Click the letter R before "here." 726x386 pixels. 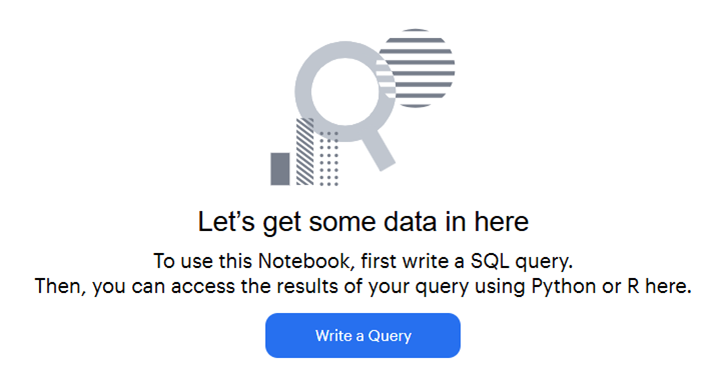point(633,286)
